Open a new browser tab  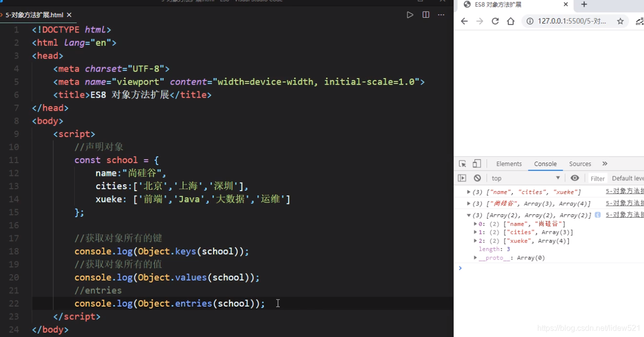[x=584, y=4]
